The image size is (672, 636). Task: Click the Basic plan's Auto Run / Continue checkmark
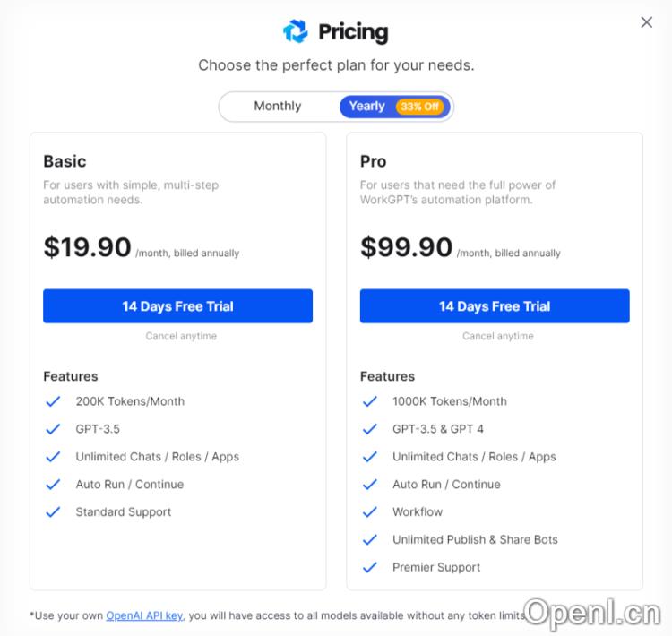pos(53,485)
